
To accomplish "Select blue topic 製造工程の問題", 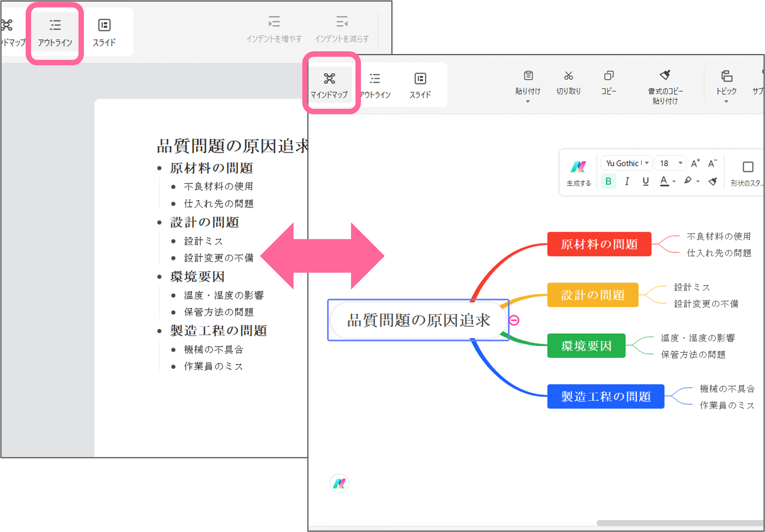I will (606, 396).
